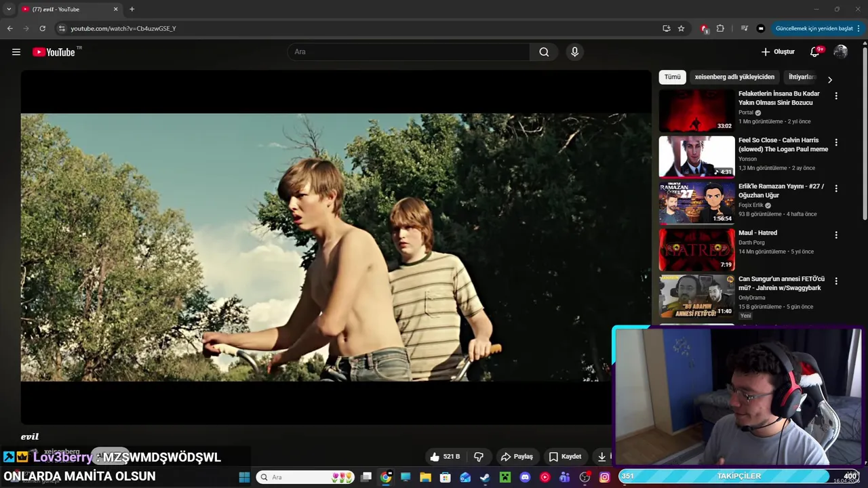The image size is (868, 488).
Task: Open options for Can Sungur'un annesi video
Action: (836, 281)
